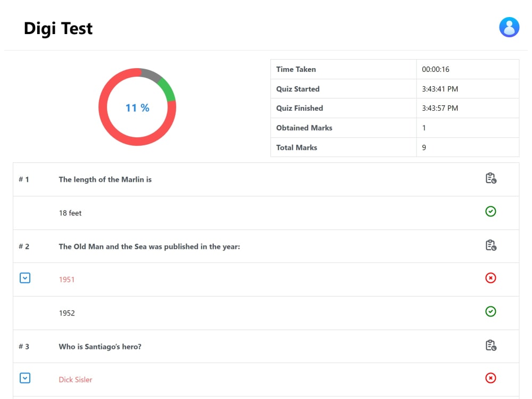Click the question text about the Marlin's length
Image resolution: width=532 pixels, height=399 pixels.
coord(105,179)
